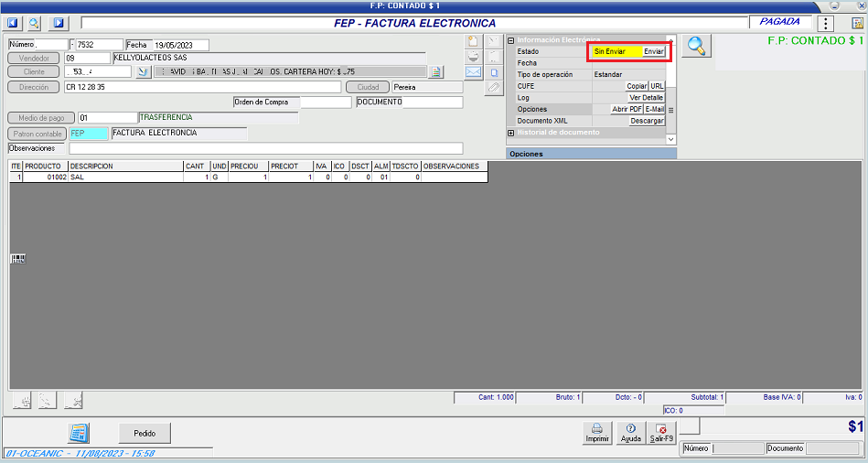Screen dimensions: 868x463
Task: Click the small magnifier search icon in top toolbar
Action: [35, 23]
